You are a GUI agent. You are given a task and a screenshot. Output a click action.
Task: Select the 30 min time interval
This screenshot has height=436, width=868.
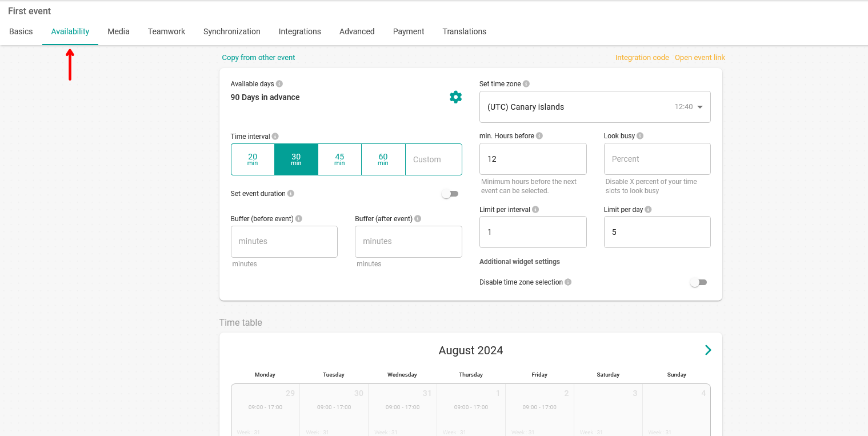click(296, 159)
